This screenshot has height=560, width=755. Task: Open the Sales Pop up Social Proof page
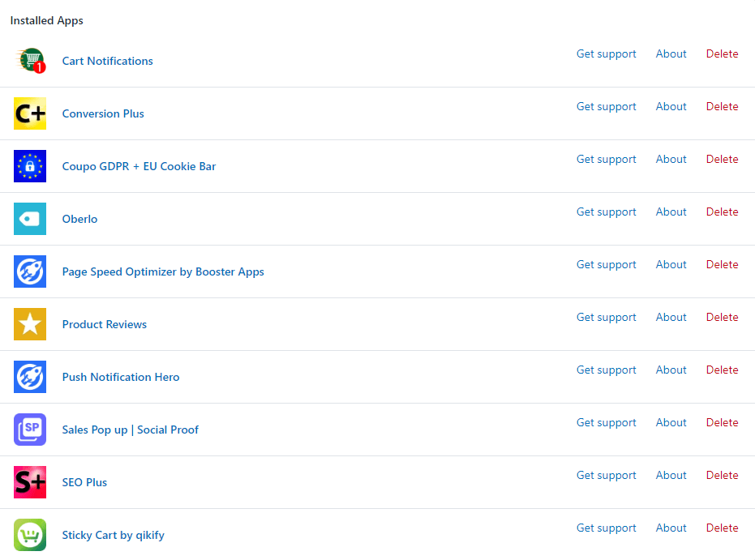click(131, 430)
